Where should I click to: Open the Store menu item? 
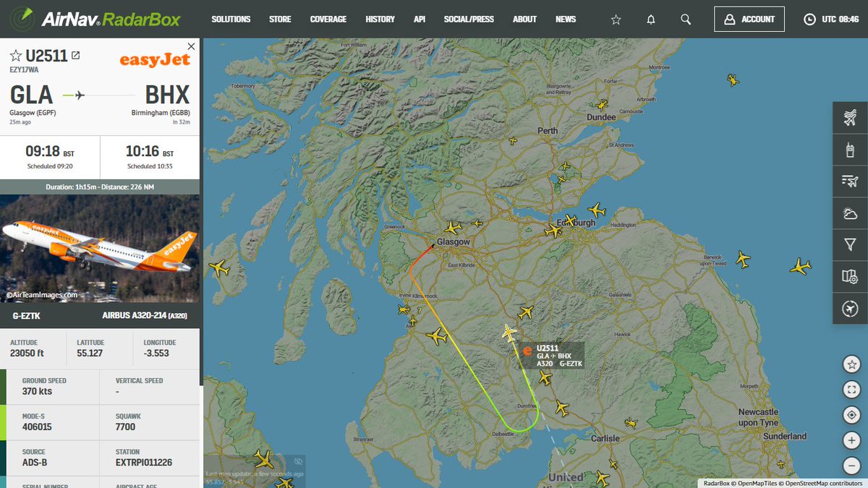[x=280, y=20]
